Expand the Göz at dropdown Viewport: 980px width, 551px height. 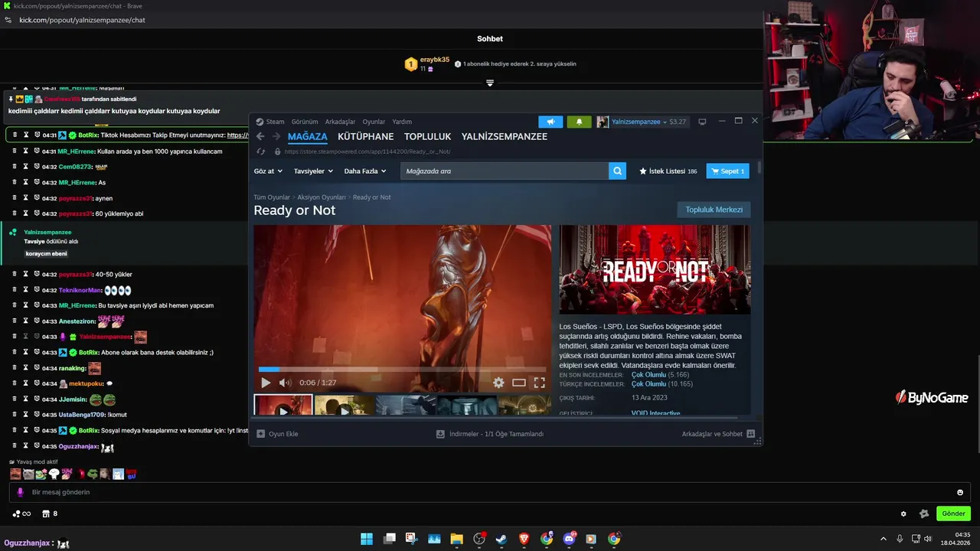[x=268, y=171]
